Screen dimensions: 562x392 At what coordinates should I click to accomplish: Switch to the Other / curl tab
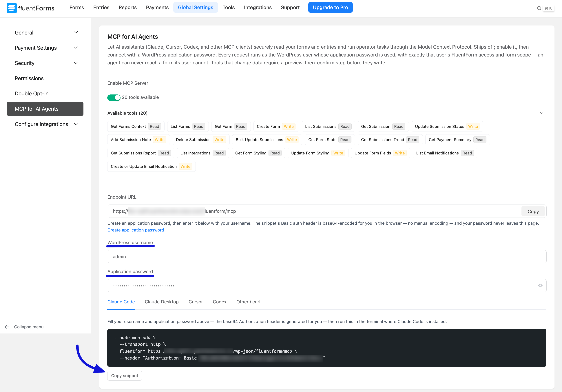[x=248, y=302]
